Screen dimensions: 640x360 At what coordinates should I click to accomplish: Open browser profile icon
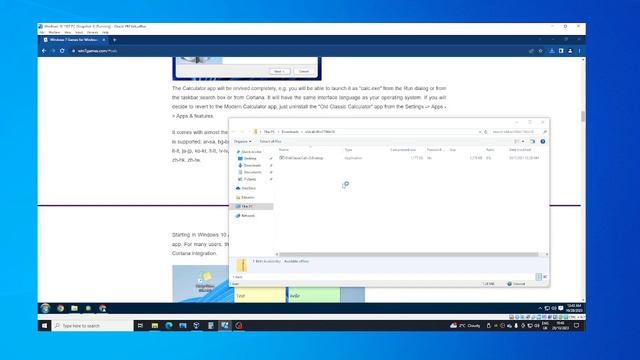[x=570, y=51]
